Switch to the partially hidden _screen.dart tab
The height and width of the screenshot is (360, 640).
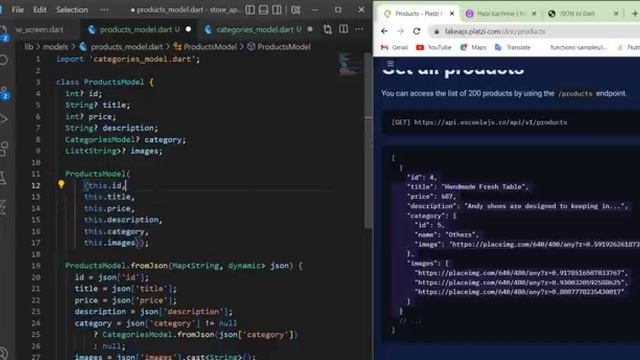[40, 29]
